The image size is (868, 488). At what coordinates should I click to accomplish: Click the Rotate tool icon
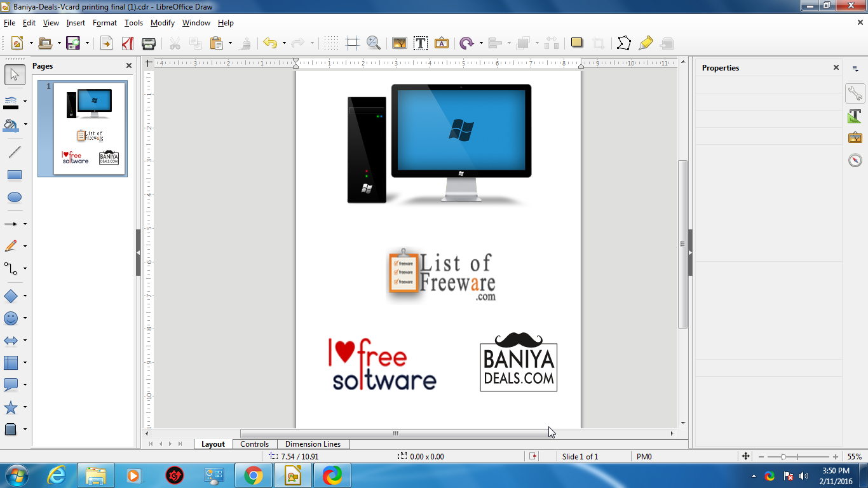pos(467,43)
